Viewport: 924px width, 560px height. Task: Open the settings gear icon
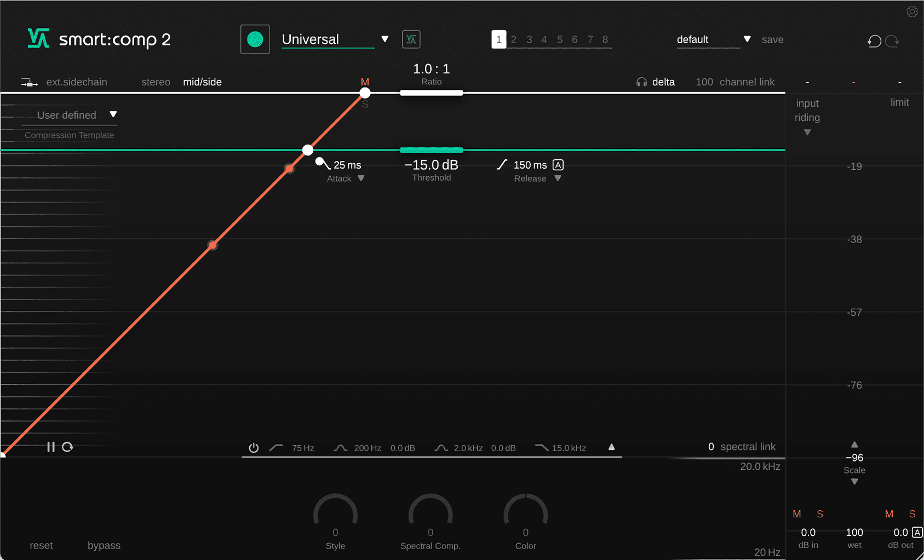(912, 11)
